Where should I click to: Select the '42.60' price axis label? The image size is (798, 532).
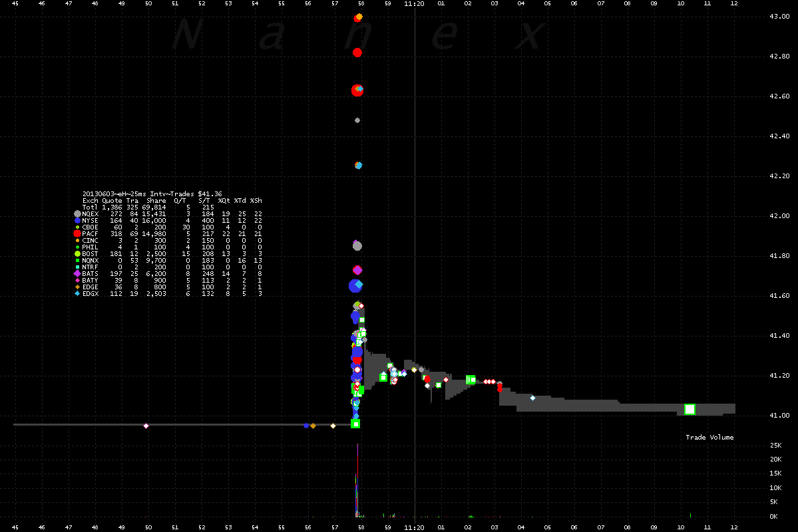pos(779,96)
